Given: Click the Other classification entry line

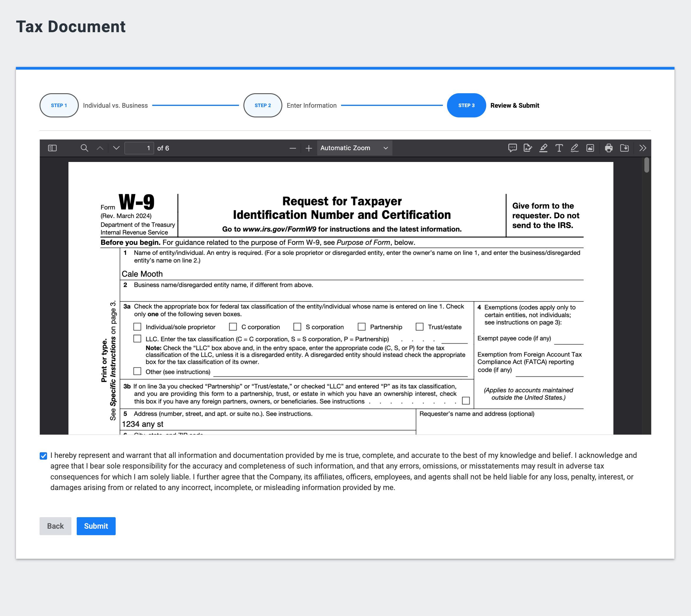Looking at the screenshot, I should [x=340, y=372].
